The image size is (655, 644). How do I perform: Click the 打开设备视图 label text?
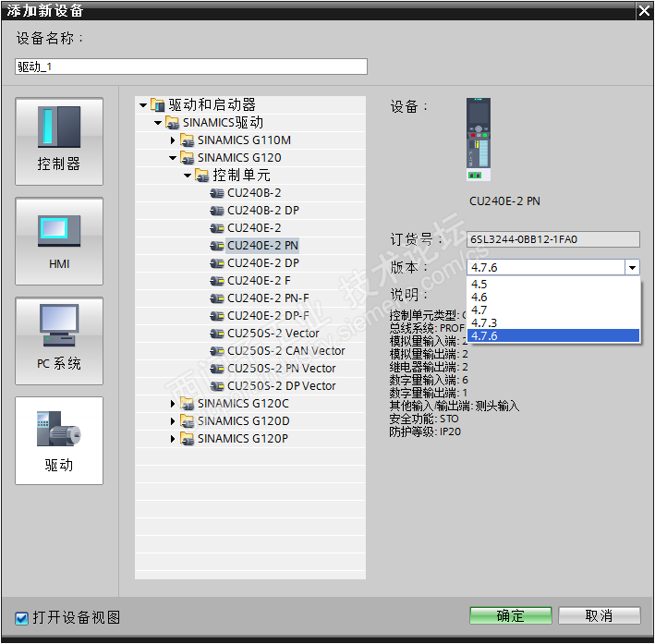click(77, 618)
